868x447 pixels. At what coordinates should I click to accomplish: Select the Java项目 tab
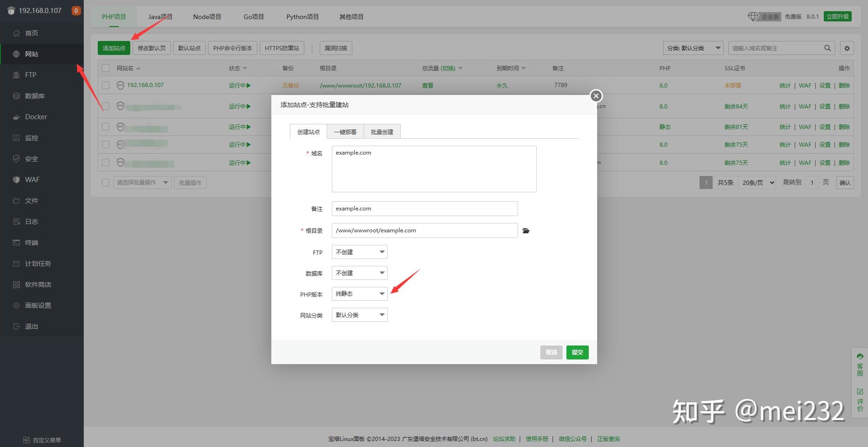pos(161,17)
